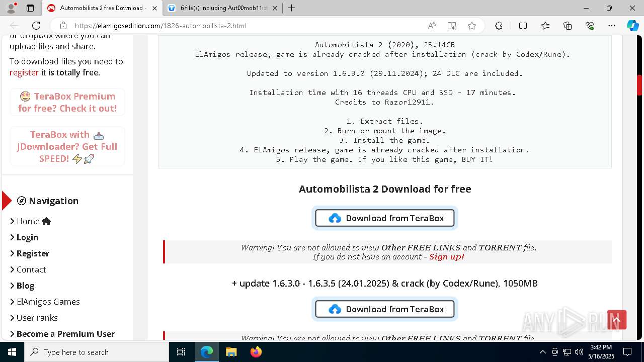This screenshot has height=362, width=644.
Task: Click the Automobilista 2 Download for free heading
Action: point(385,189)
